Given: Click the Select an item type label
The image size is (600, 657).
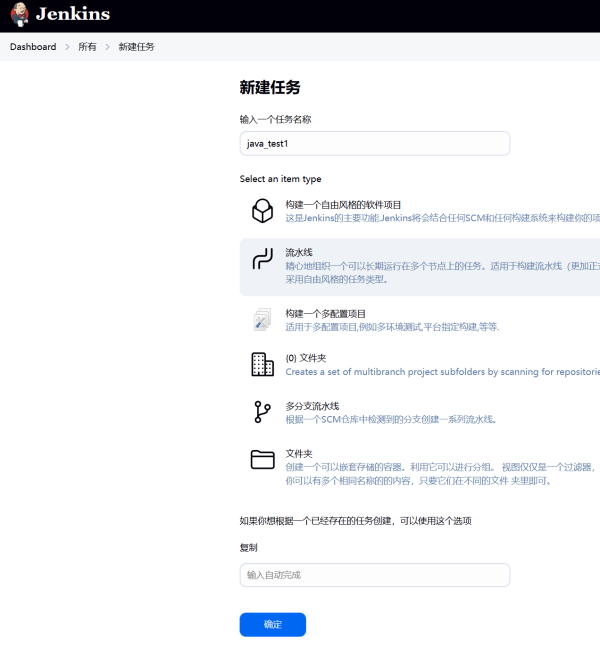Looking at the screenshot, I should coord(280,179).
